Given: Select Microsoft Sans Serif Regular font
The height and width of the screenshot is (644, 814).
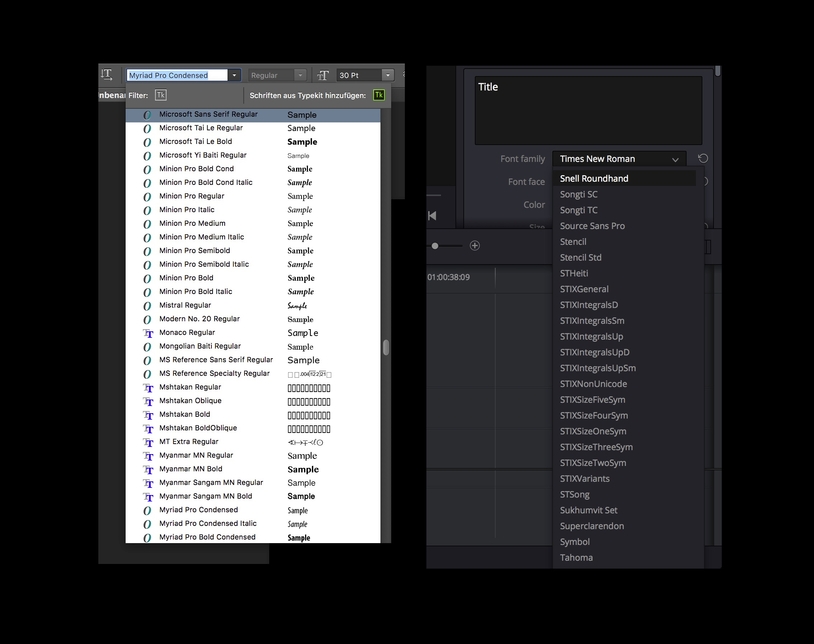Looking at the screenshot, I should pyautogui.click(x=253, y=115).
